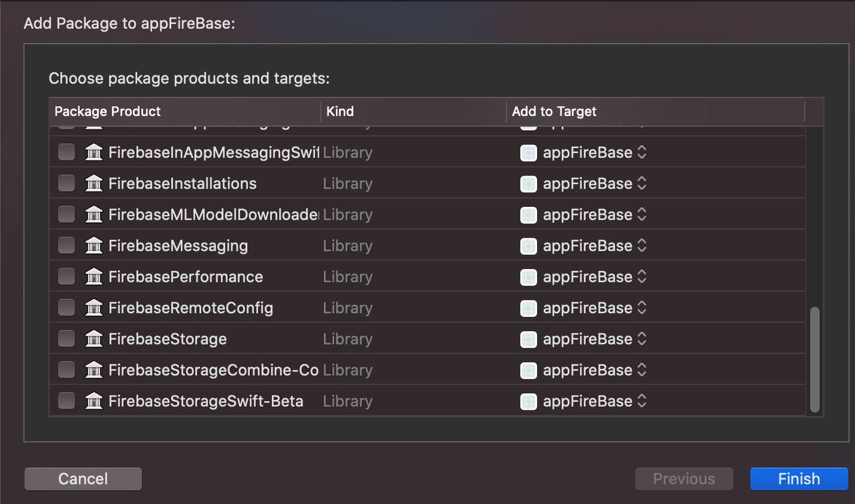Screen dimensions: 855x504
Task: Click library icon beside FirebaseInstallations
Action: (x=94, y=184)
